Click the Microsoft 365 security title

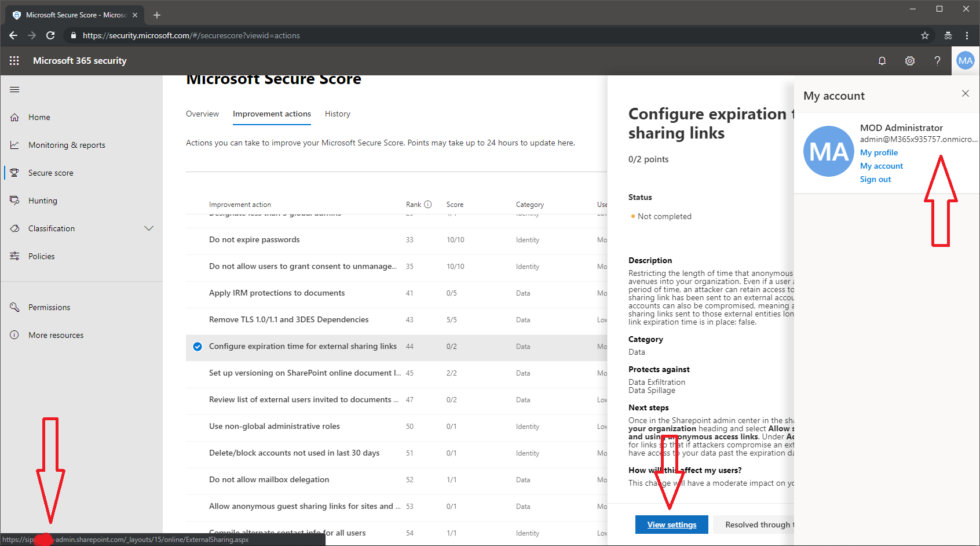[x=80, y=60]
